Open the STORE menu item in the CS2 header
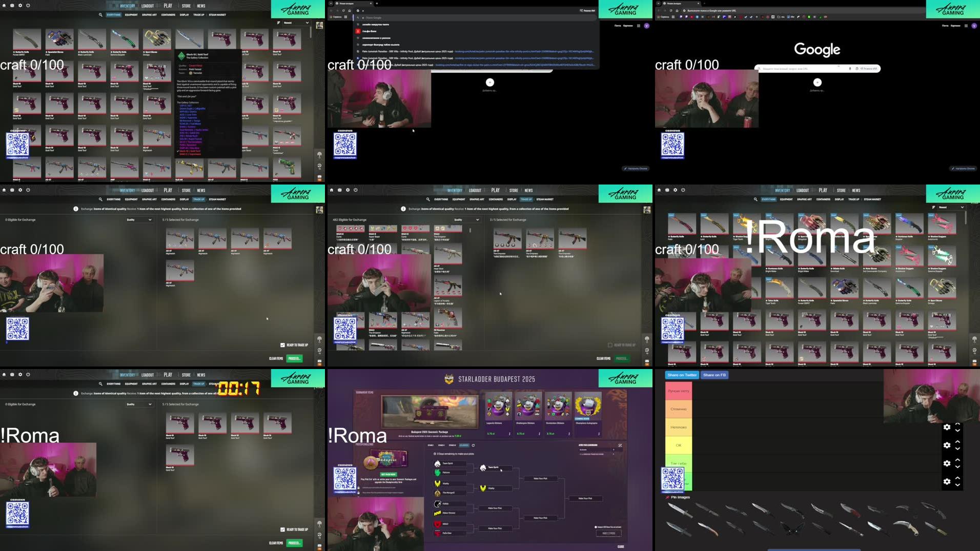Screen dimensions: 980x551 tap(186, 5)
